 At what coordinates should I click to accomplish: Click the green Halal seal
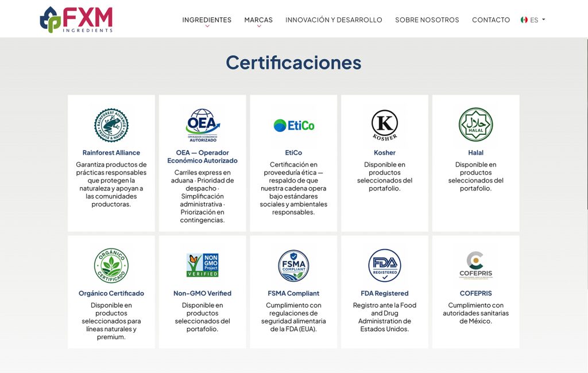click(x=476, y=125)
